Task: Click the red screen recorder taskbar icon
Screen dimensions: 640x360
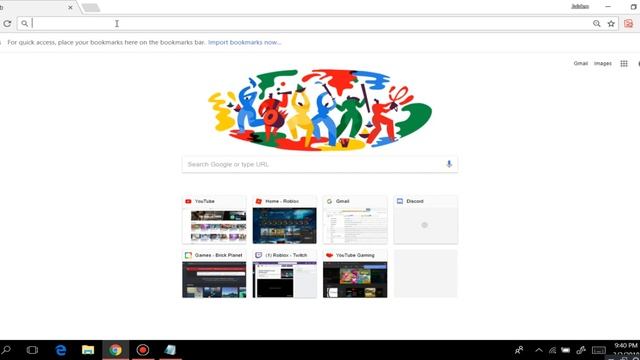Action: 142,350
